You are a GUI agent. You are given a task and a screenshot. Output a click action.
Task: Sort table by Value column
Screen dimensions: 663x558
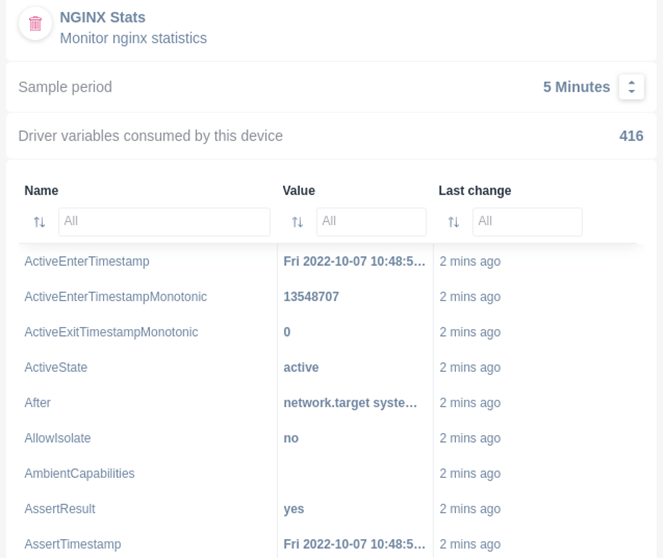coord(297,222)
